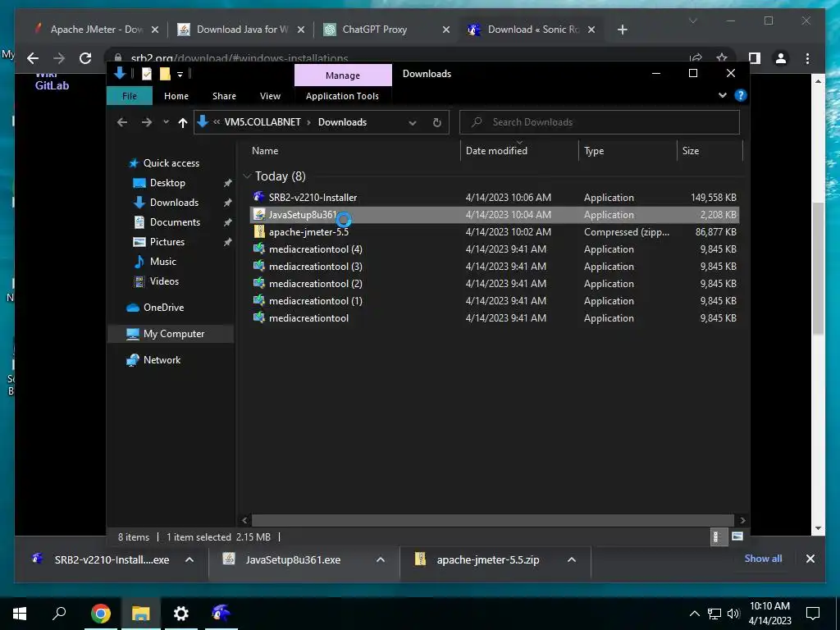840x630 pixels.
Task: Open apache-jmeter-5.5.zip download options arrow
Action: pos(572,559)
